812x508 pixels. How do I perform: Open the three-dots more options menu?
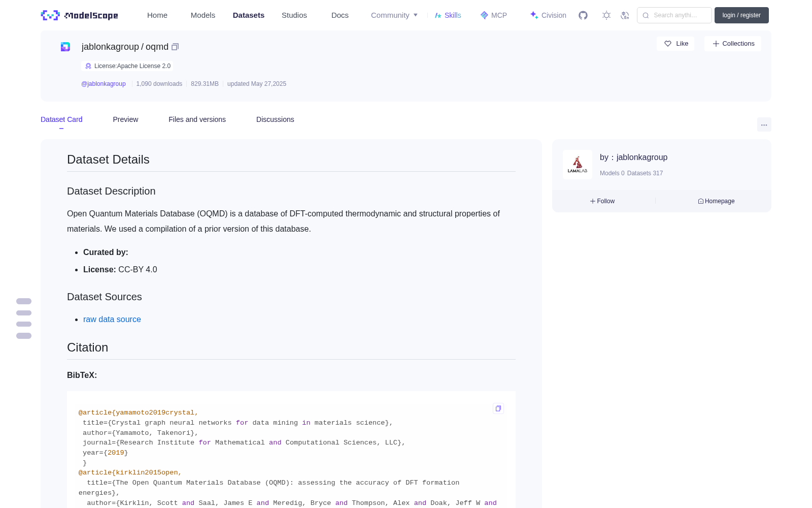click(x=764, y=124)
